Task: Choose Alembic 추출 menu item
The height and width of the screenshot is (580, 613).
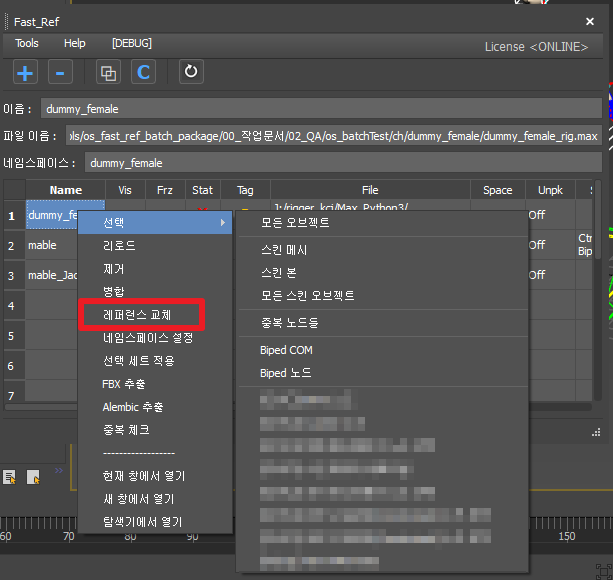Action: [x=155, y=407]
